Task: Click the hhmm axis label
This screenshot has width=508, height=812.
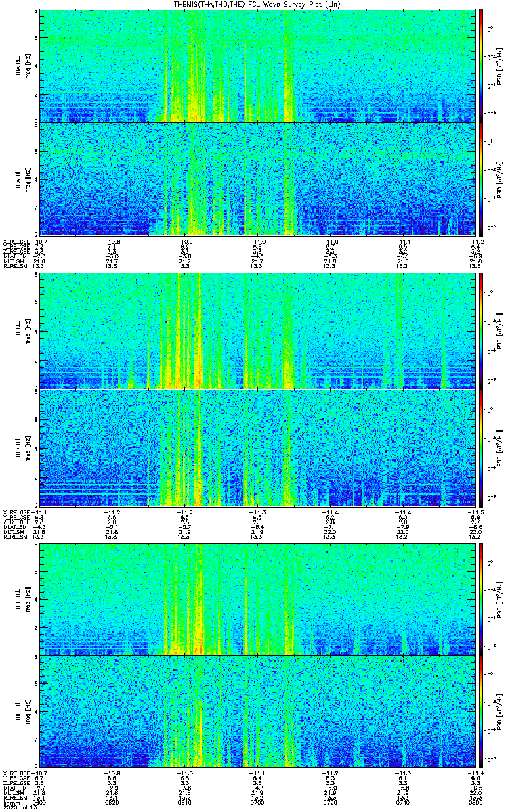Action: [x=10, y=802]
